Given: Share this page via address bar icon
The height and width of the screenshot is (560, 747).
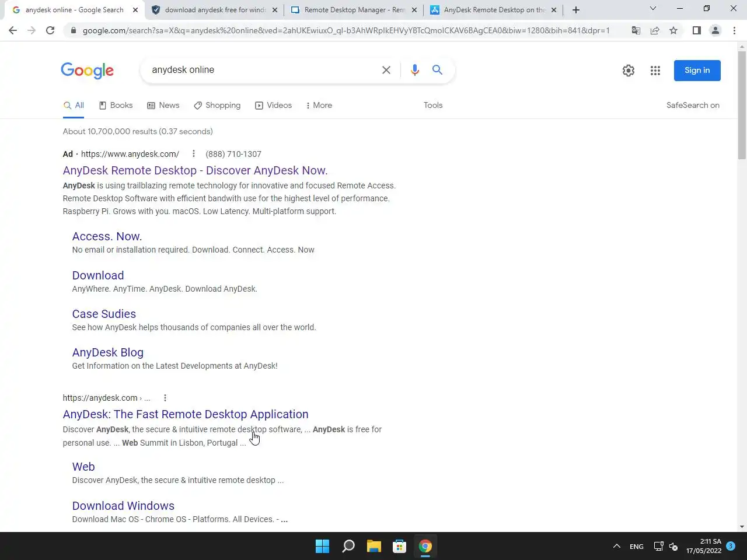Looking at the screenshot, I should click(655, 30).
